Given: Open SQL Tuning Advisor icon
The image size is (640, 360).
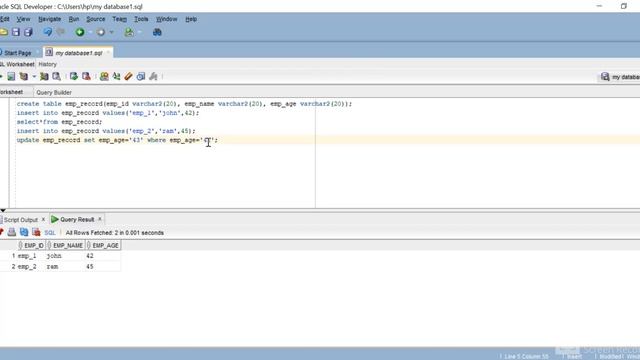Looking at the screenshot, I should [x=56, y=76].
